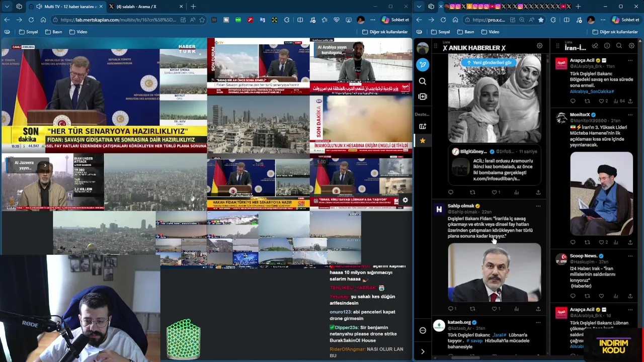Refresh the Multi TV page in left browser
The width and height of the screenshot is (644, 362).
click(31, 20)
